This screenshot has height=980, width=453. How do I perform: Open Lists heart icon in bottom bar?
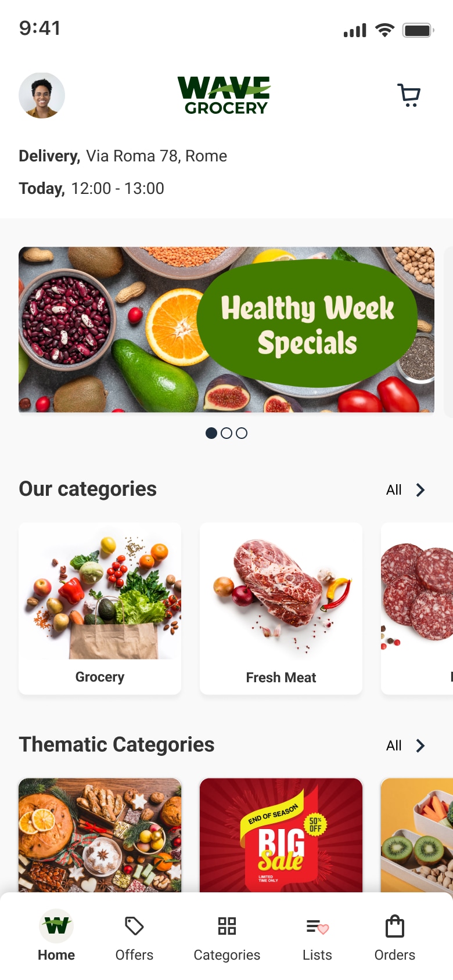(x=317, y=927)
